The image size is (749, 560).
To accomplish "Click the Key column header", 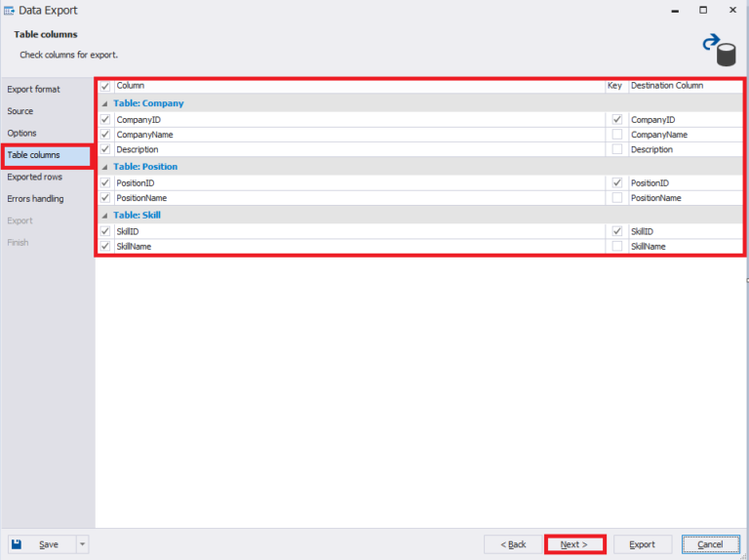I will click(x=614, y=86).
